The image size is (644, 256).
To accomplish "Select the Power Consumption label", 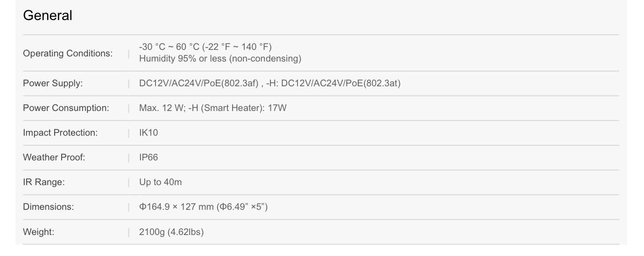I will pyautogui.click(x=66, y=108).
